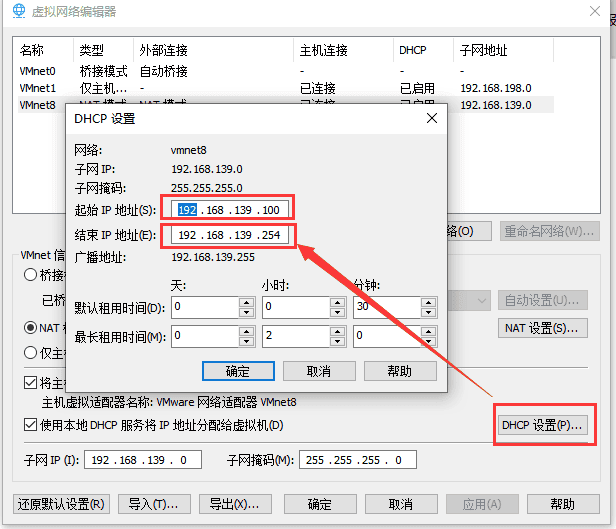Select the VMnet0 row in network list

coord(38,71)
